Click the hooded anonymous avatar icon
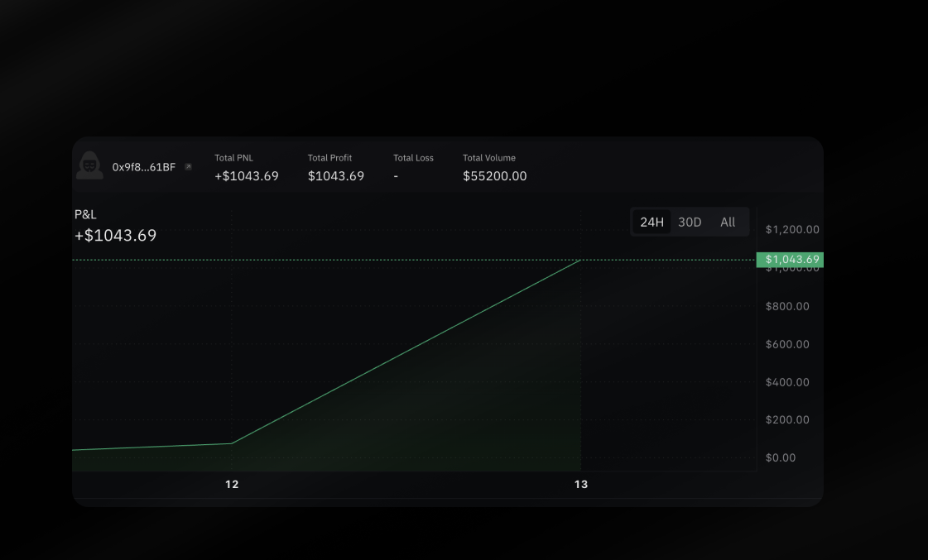This screenshot has width=928, height=560. click(x=89, y=165)
